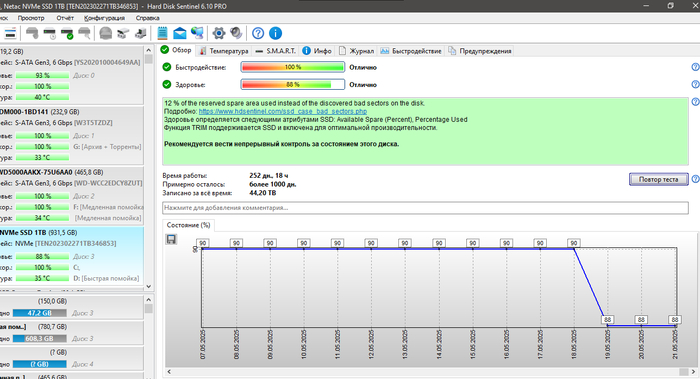Click left arrow of the chart horizontal scrollbar
The width and height of the screenshot is (700, 379).
(x=169, y=371)
